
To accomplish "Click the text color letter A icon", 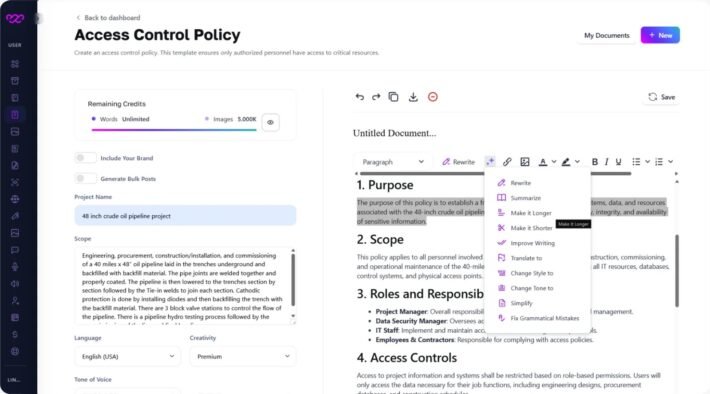I will click(x=542, y=162).
